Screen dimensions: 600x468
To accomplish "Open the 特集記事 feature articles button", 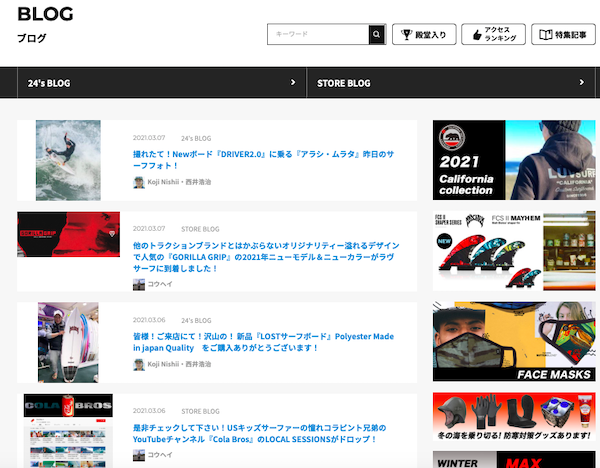I will 563,34.
